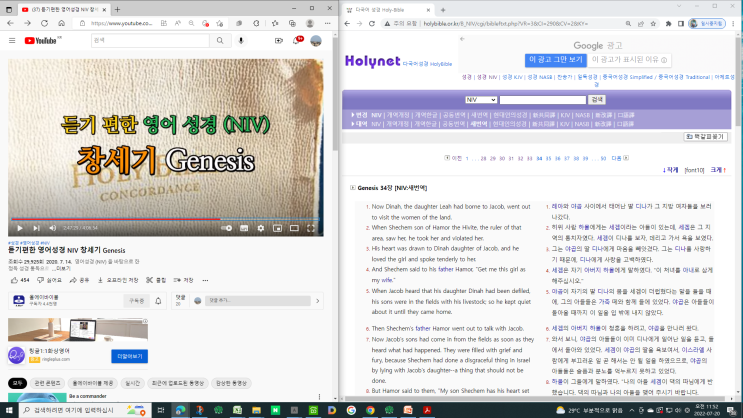Open '성경 KJV' top link
Screen dimensions: 743x418
click(512, 77)
